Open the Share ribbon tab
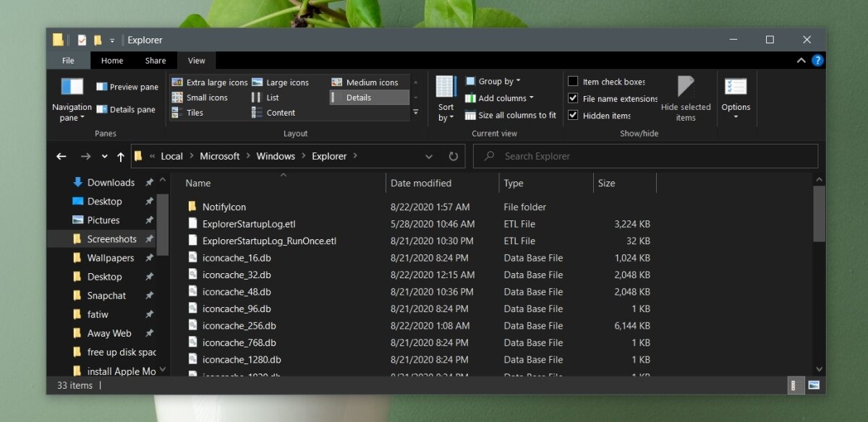This screenshot has height=422, width=868. click(156, 61)
